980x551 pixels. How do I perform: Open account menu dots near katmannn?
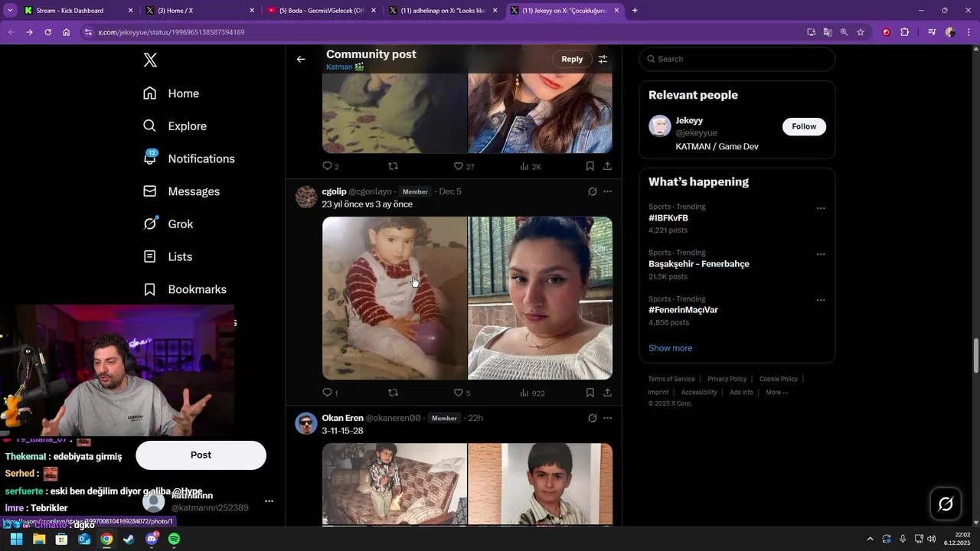tap(269, 501)
